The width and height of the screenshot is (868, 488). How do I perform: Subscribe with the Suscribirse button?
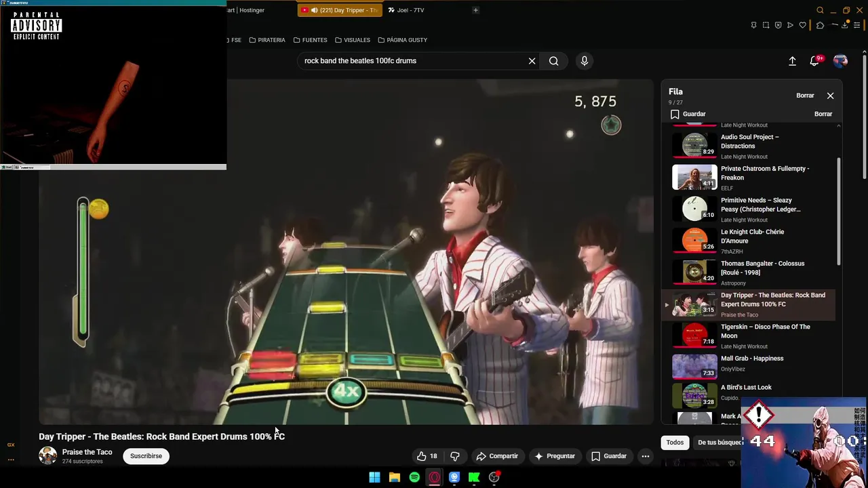(x=146, y=456)
